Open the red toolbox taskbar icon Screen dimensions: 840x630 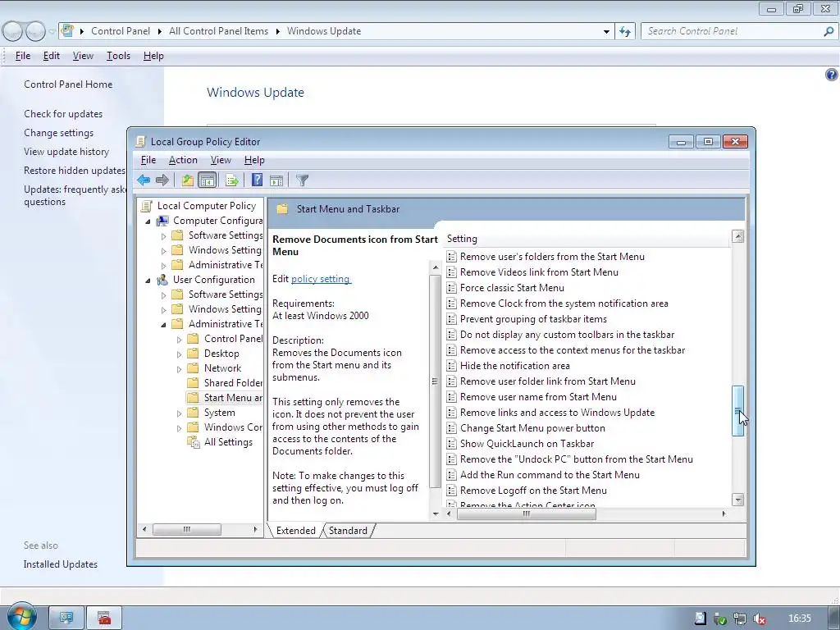click(104, 619)
